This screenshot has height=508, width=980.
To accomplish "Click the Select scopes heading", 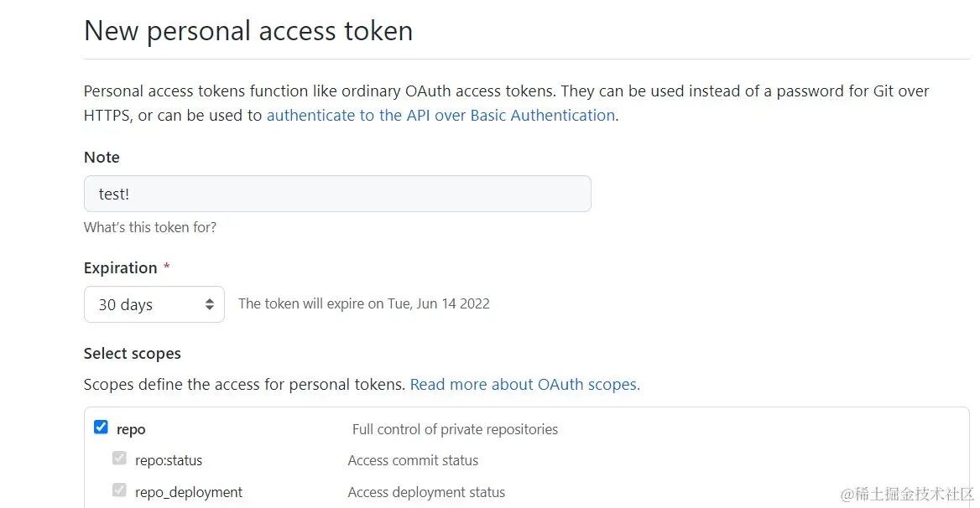I will click(x=133, y=354).
